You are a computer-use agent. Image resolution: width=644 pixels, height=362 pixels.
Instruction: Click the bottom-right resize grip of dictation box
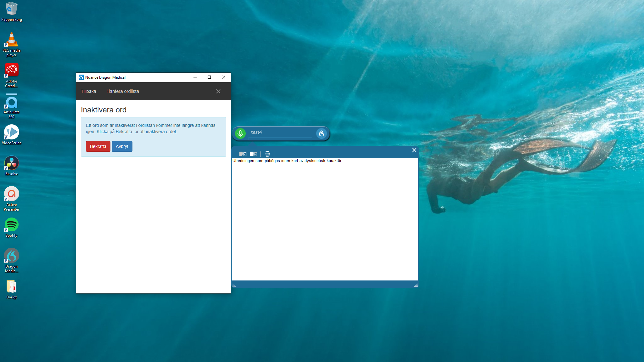point(416,286)
